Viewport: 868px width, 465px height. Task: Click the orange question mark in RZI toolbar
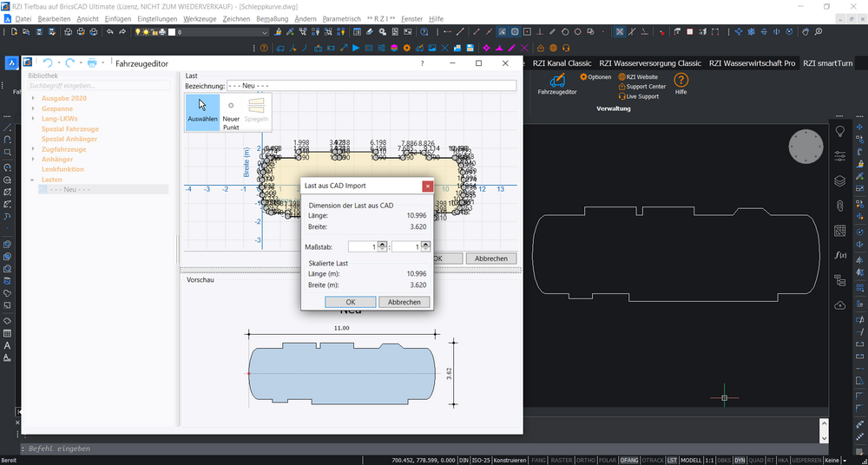click(264, 49)
